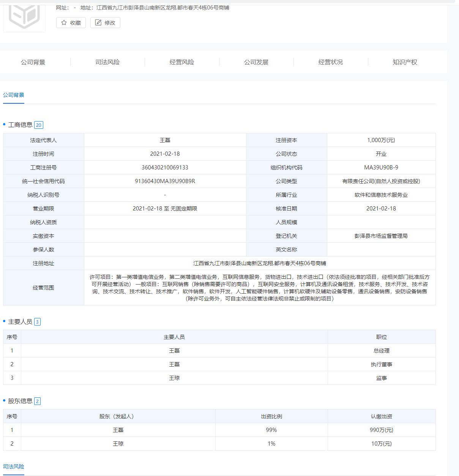Click legal representative name 王磊
The width and height of the screenshot is (459, 476).
point(165,140)
